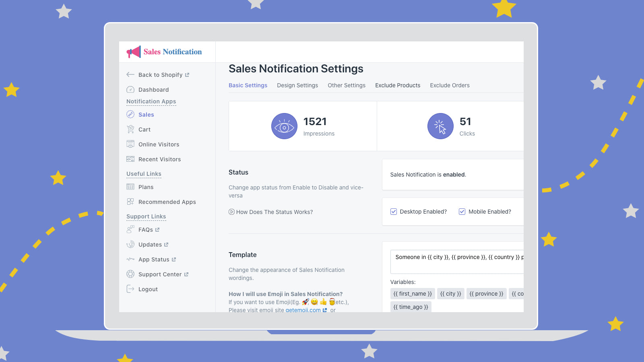
Task: Click the Logout icon
Action: [130, 289]
